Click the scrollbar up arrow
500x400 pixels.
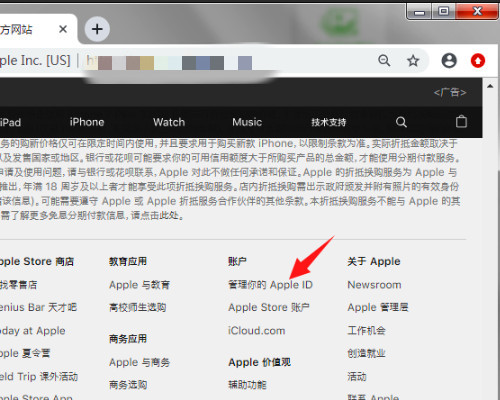(490, 86)
